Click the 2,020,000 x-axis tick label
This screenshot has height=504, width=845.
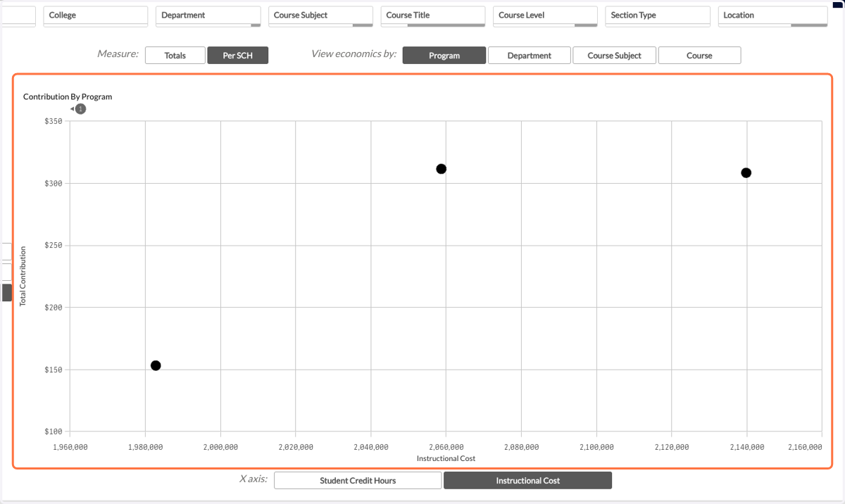(x=296, y=447)
